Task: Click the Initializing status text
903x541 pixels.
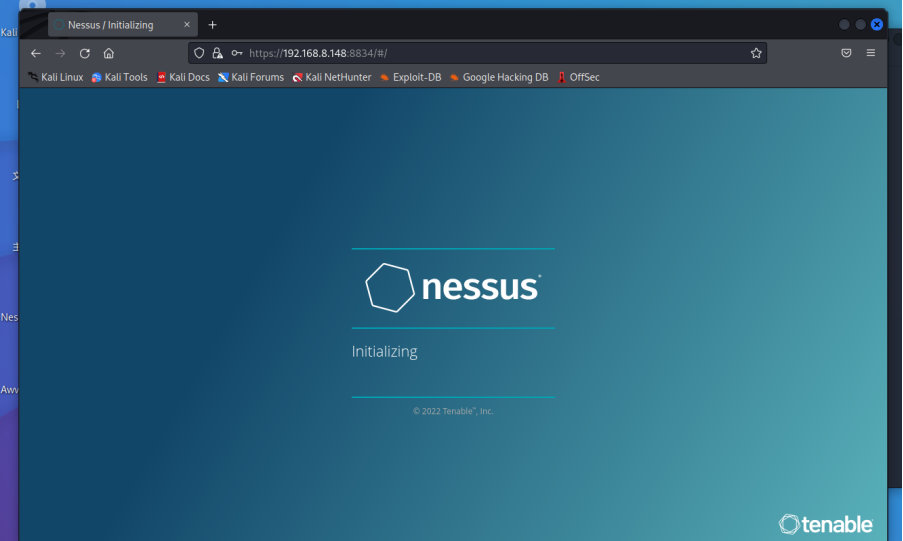Action: tap(385, 351)
